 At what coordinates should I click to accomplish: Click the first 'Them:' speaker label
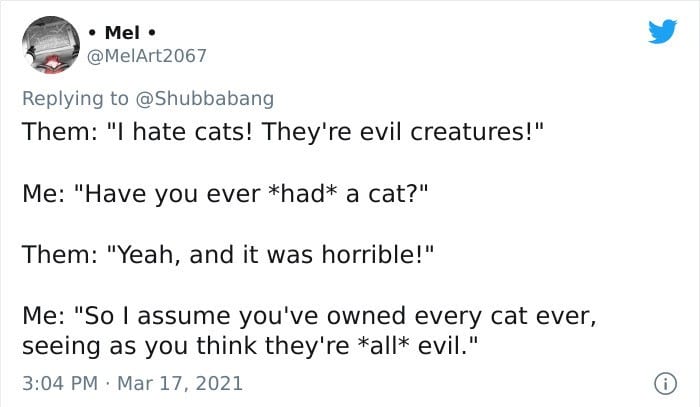(60, 132)
